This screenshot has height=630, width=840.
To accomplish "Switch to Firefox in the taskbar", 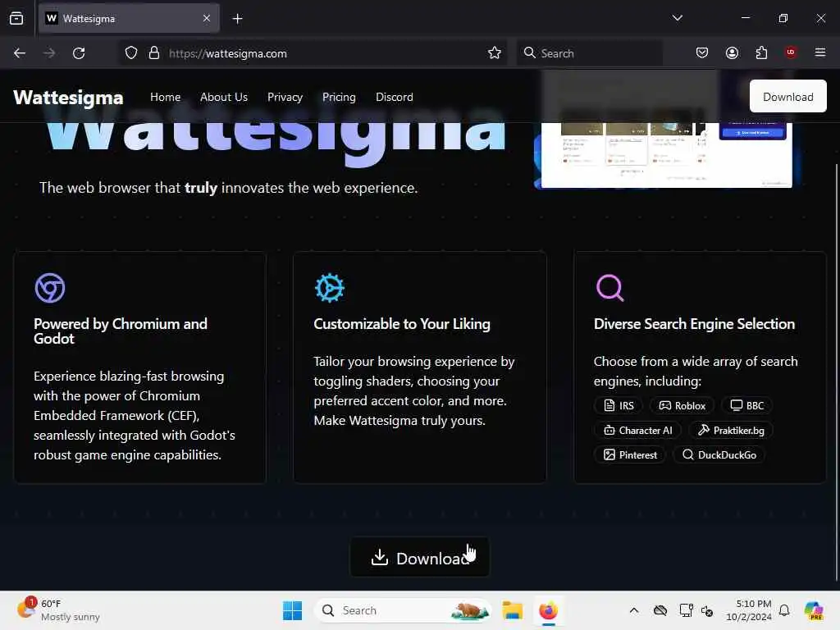I will click(548, 610).
